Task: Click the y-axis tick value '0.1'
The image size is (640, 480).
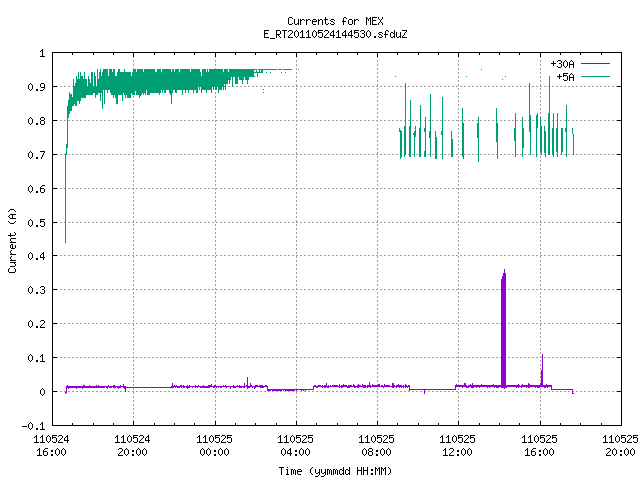Action: [36, 358]
